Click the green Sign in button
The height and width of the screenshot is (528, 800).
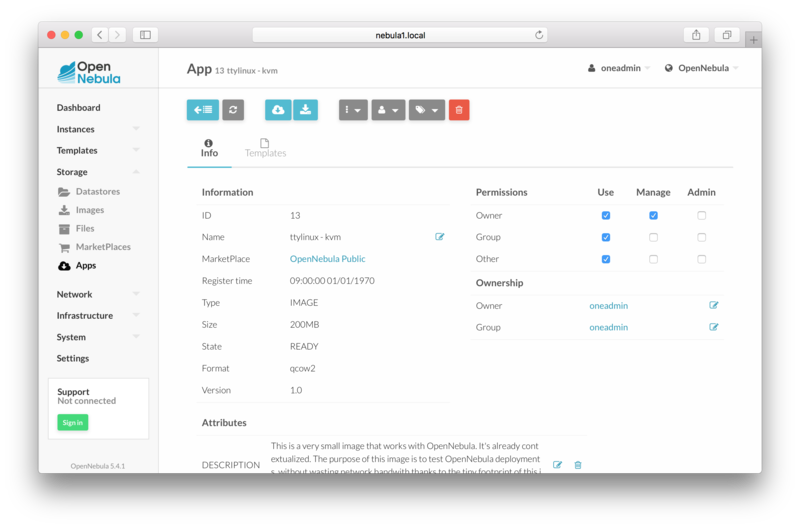tap(73, 423)
